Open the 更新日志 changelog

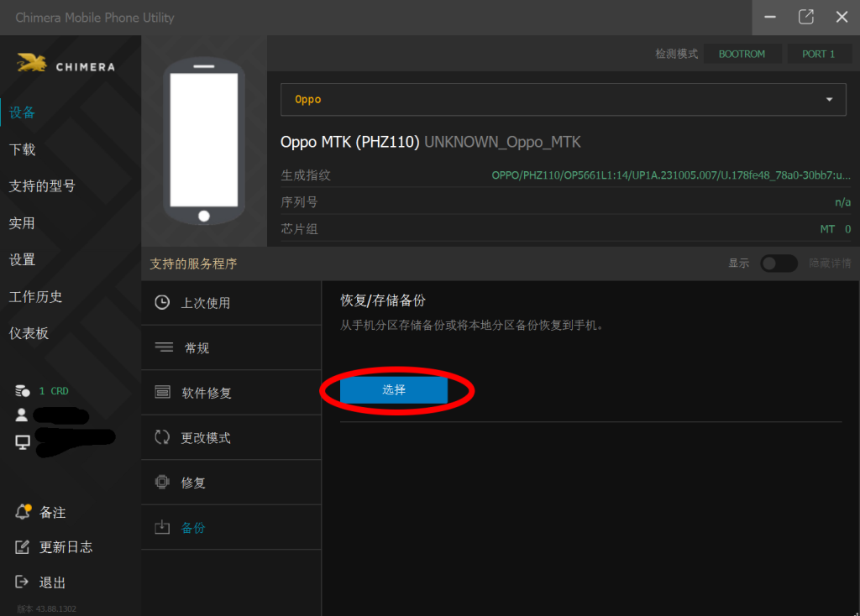coord(66,547)
